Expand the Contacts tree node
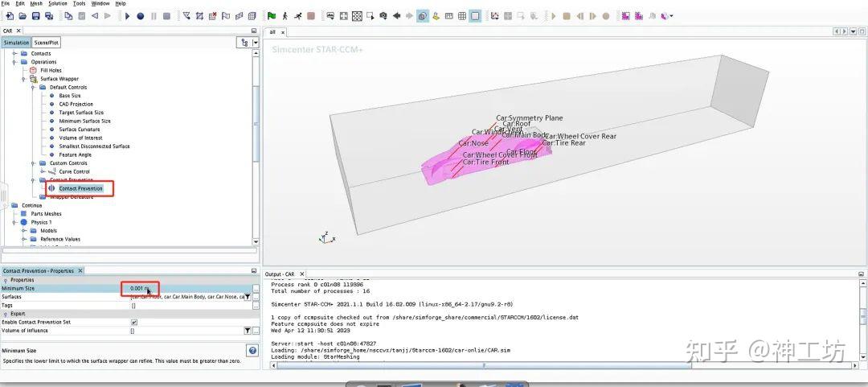This screenshot has width=868, height=387. pyautogui.click(x=15, y=53)
